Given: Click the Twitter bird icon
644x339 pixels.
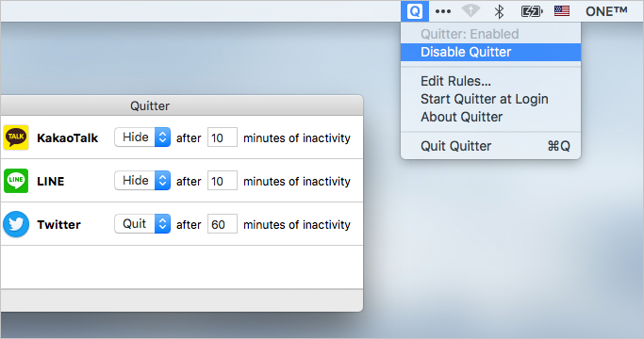Looking at the screenshot, I should pos(16,224).
